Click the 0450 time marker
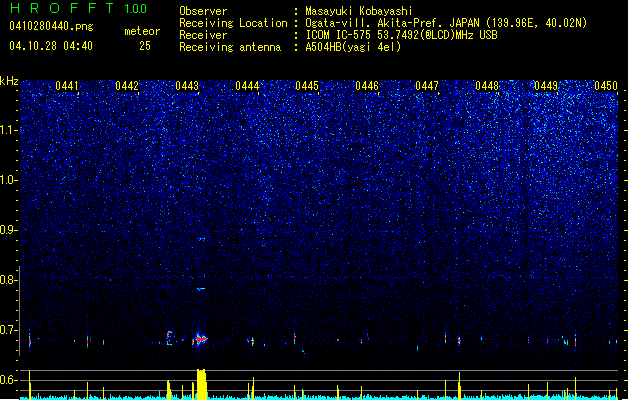The height and width of the screenshot is (400, 629). pos(606,86)
